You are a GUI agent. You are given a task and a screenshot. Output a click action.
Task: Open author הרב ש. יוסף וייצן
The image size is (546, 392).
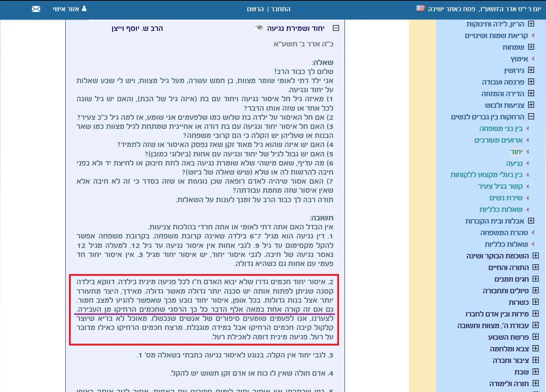tap(137, 28)
